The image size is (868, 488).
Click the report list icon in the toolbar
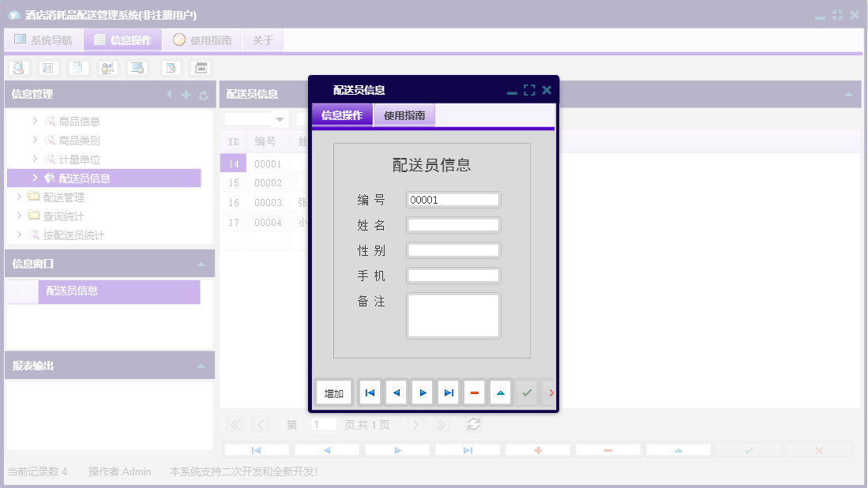click(48, 67)
